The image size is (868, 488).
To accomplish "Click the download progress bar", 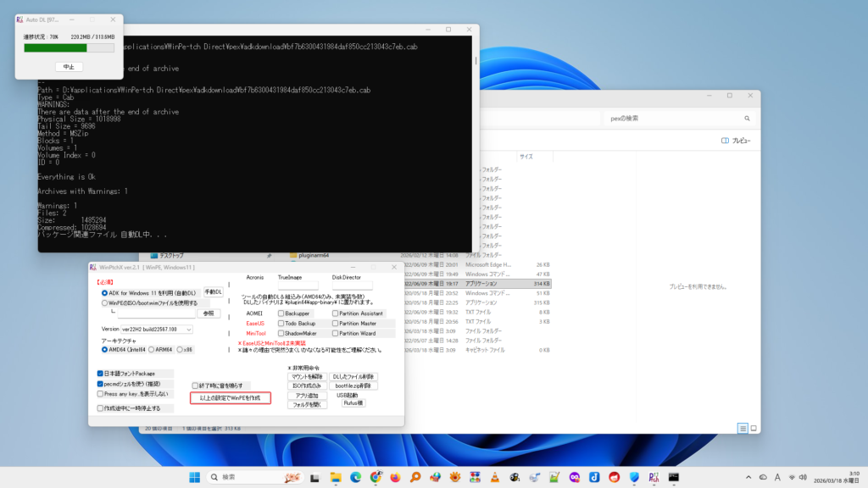I will pos(69,48).
